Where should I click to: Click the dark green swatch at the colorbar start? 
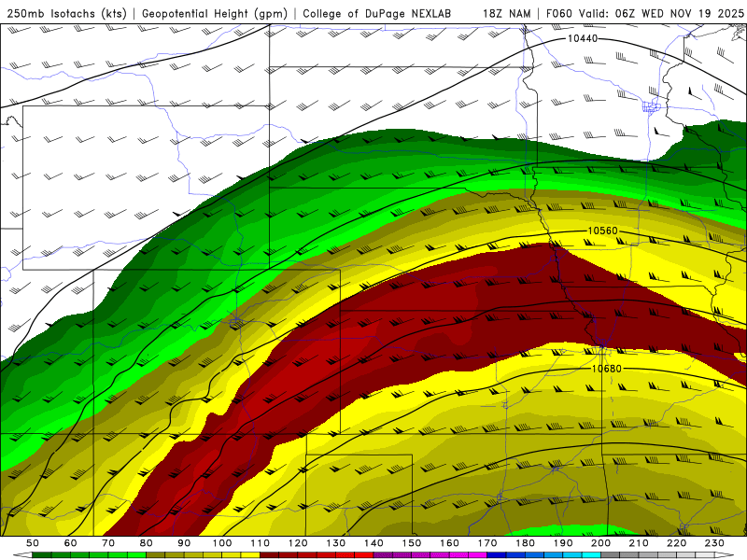click(x=42, y=555)
